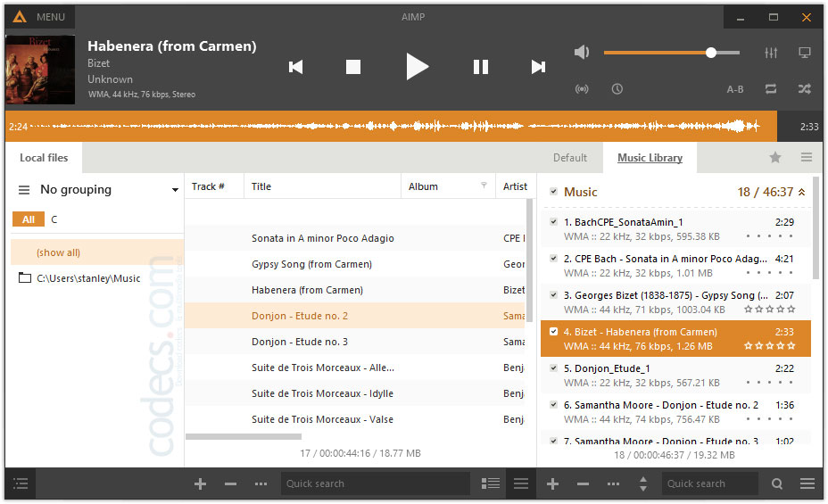Uncheck track 4 Bizet Habenera
This screenshot has height=504, width=828.
tap(553, 332)
